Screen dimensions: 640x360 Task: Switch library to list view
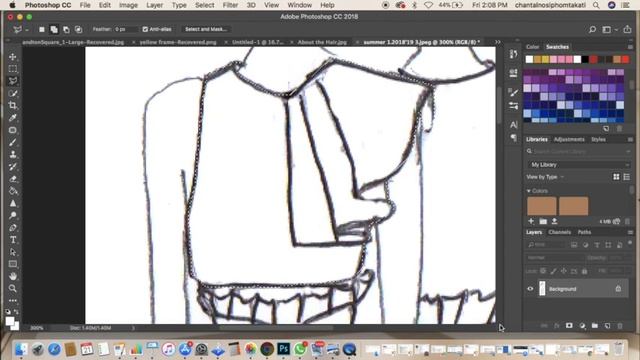point(627,177)
